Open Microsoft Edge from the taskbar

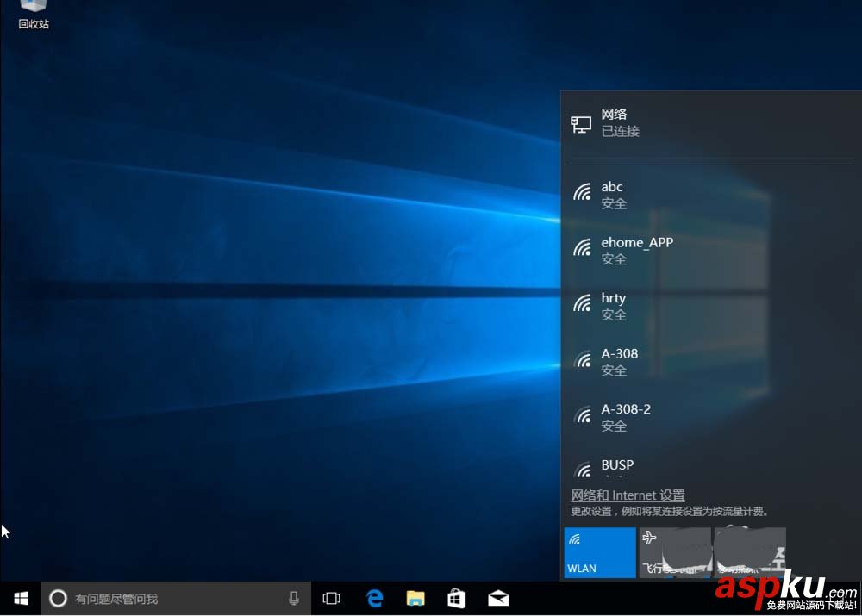[374, 598]
